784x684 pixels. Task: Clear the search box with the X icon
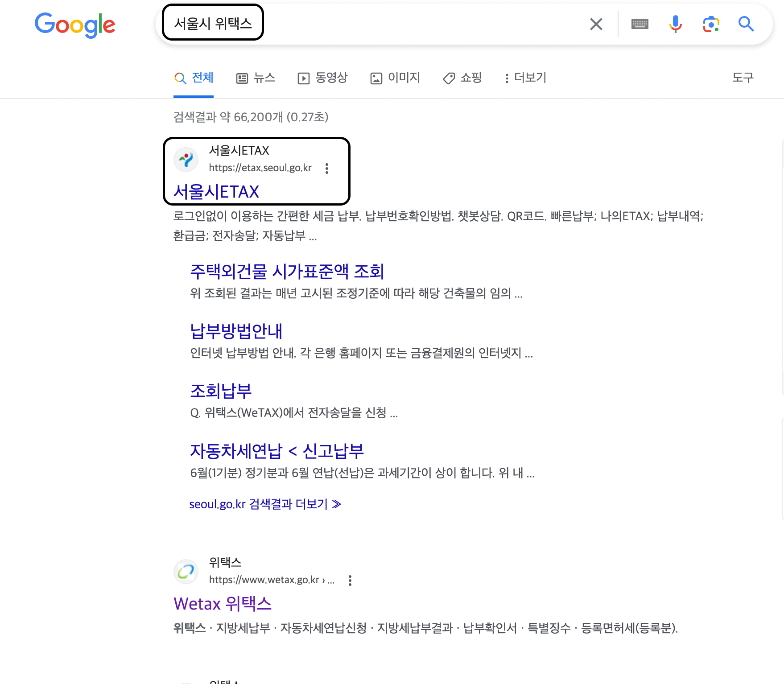[x=596, y=24]
